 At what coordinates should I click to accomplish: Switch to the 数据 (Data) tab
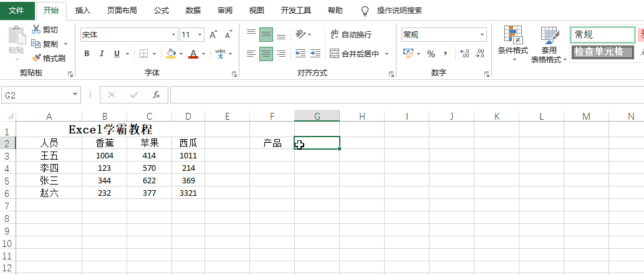pyautogui.click(x=193, y=11)
